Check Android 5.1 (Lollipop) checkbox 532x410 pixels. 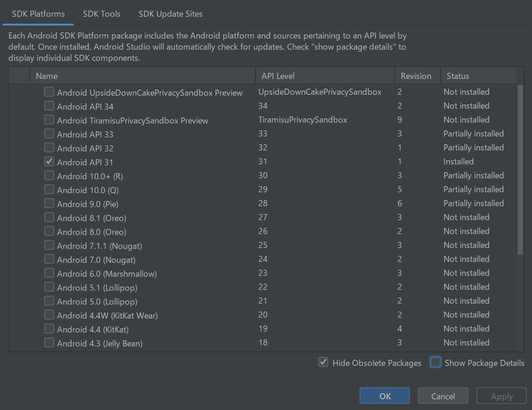click(49, 287)
